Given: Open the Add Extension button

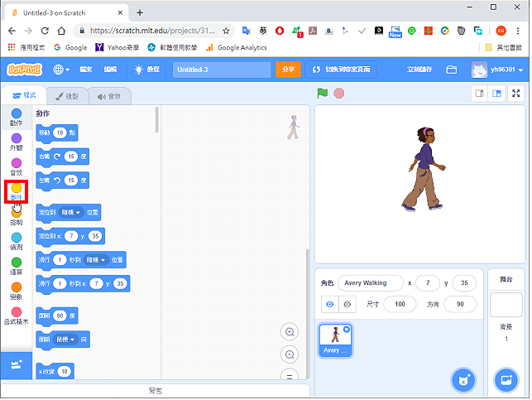Looking at the screenshot, I should (17, 365).
